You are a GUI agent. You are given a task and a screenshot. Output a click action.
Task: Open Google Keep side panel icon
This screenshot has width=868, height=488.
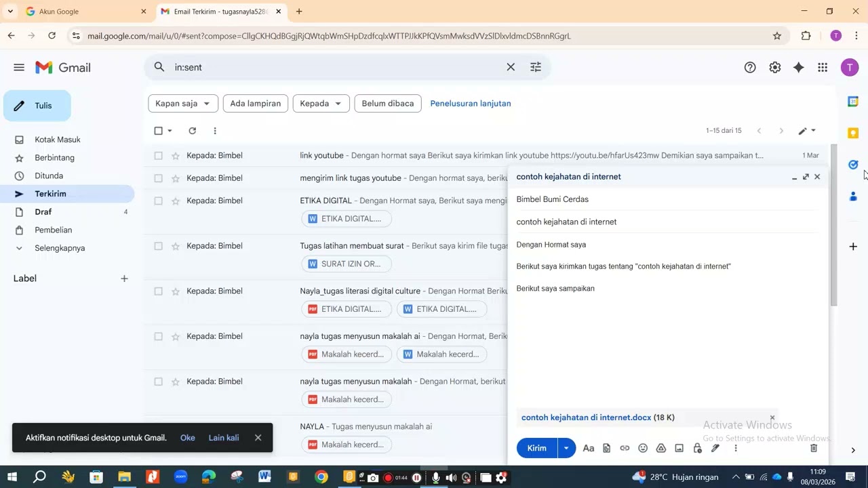pyautogui.click(x=853, y=133)
